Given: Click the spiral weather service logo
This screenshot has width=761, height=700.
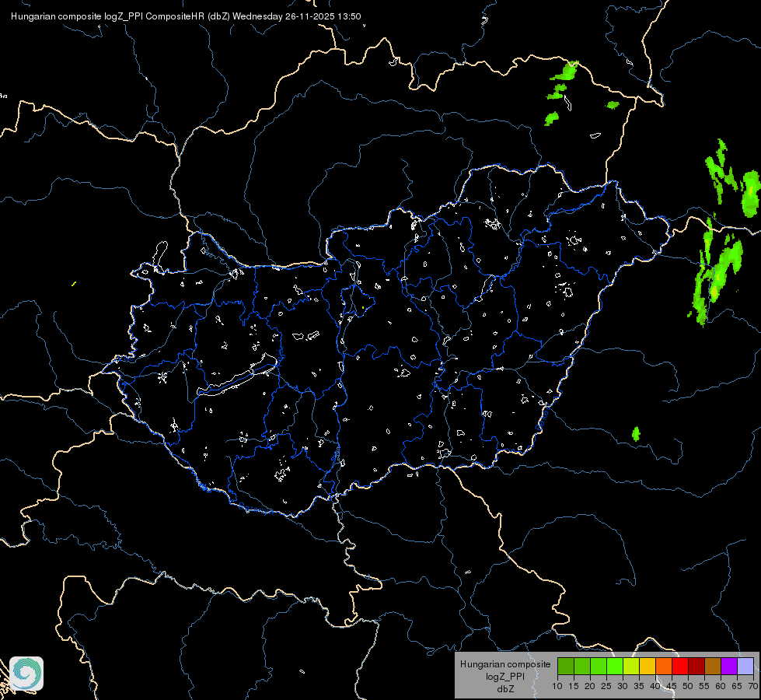Looking at the screenshot, I should tap(26, 674).
